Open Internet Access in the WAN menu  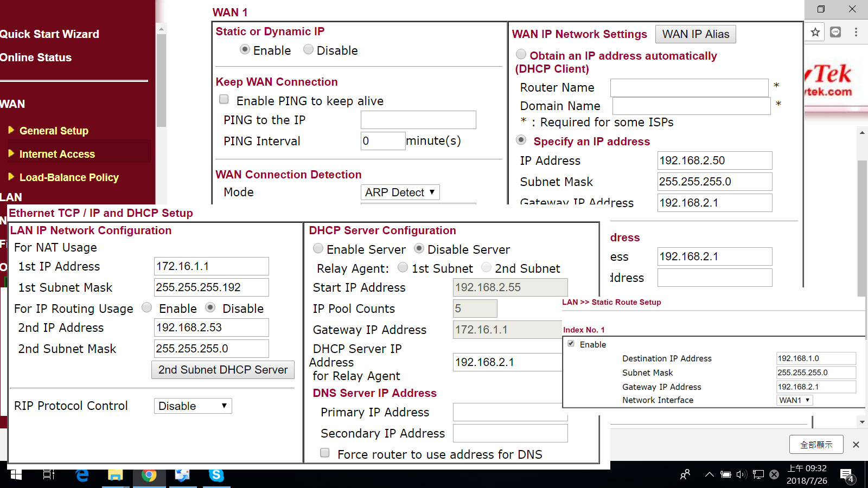coord(57,154)
